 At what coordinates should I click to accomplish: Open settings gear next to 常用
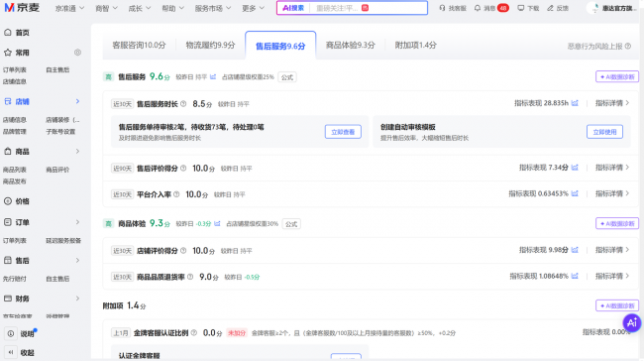[x=77, y=53]
